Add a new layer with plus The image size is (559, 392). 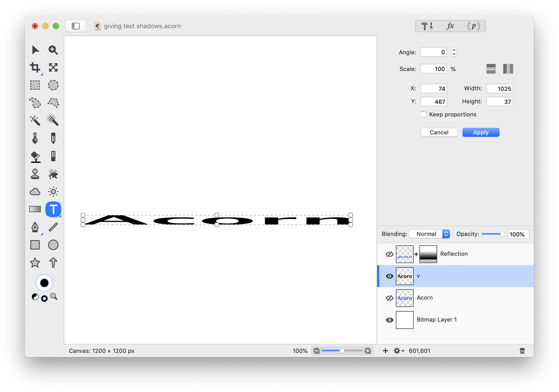385,351
